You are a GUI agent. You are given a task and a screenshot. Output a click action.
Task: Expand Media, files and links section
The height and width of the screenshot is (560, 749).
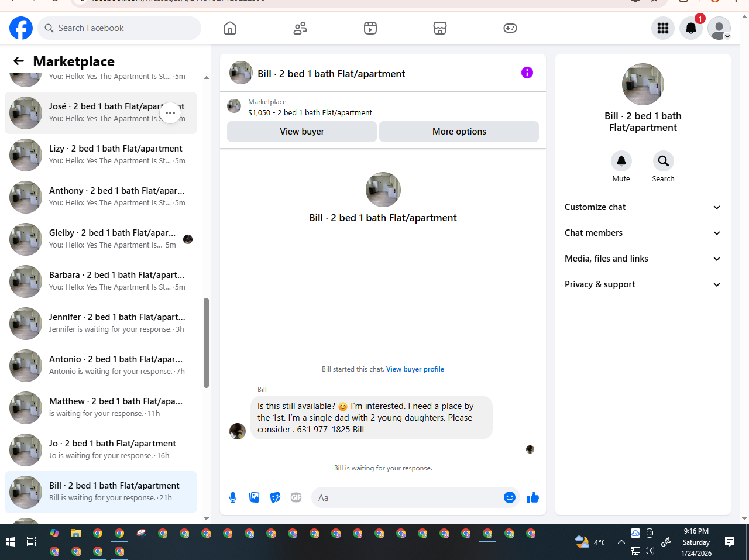[x=643, y=259]
